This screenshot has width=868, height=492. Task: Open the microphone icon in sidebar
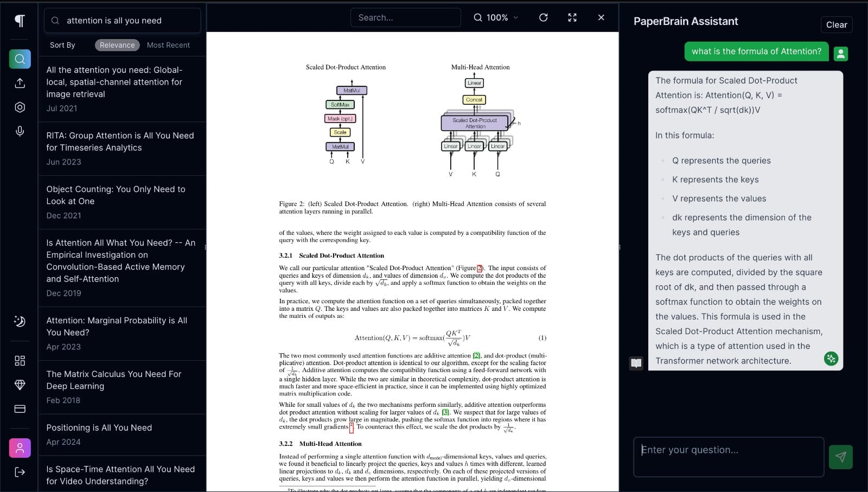pos(20,131)
